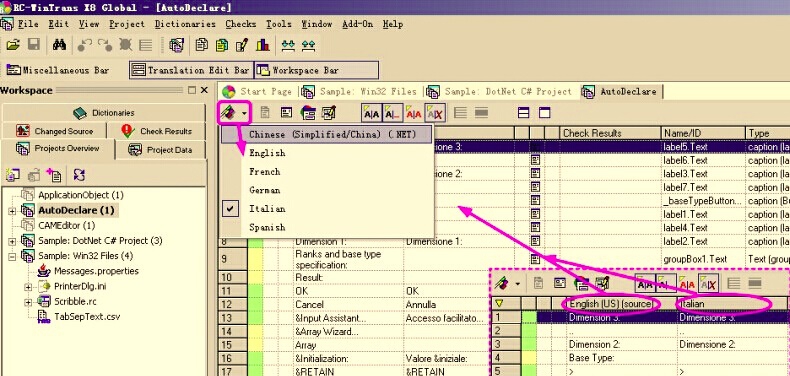This screenshot has height=376, width=790.
Task: Switch to the Changed Source tab
Action: click(55, 131)
